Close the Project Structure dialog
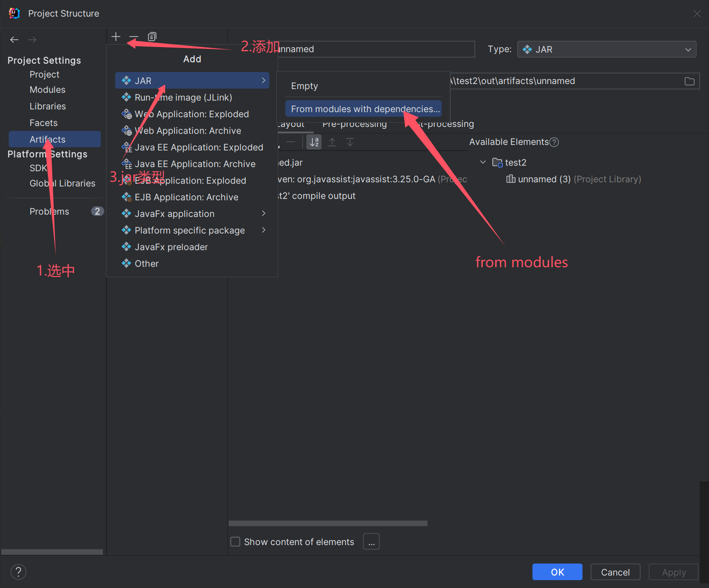 click(x=697, y=14)
